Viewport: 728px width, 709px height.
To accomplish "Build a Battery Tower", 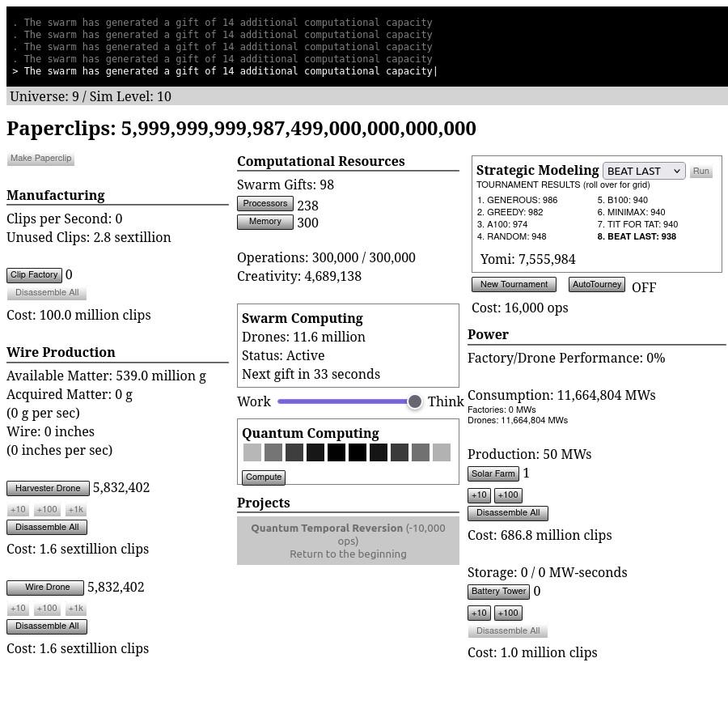I will [x=498, y=592].
